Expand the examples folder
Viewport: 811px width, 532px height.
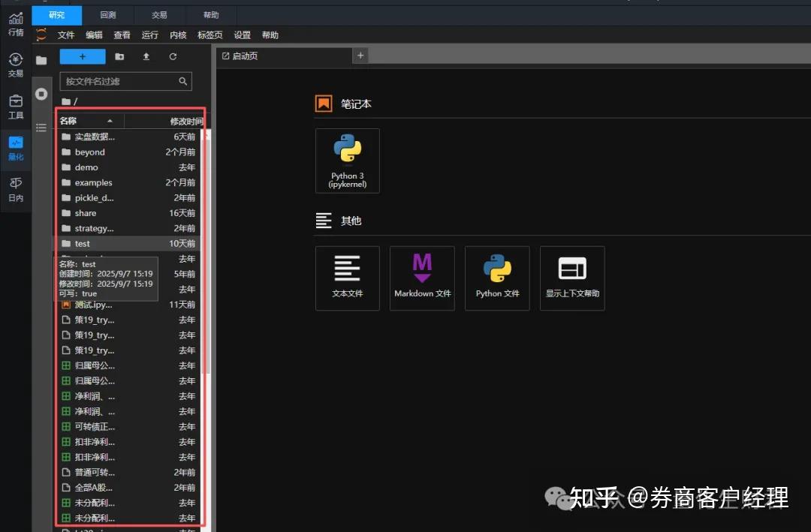coord(92,182)
